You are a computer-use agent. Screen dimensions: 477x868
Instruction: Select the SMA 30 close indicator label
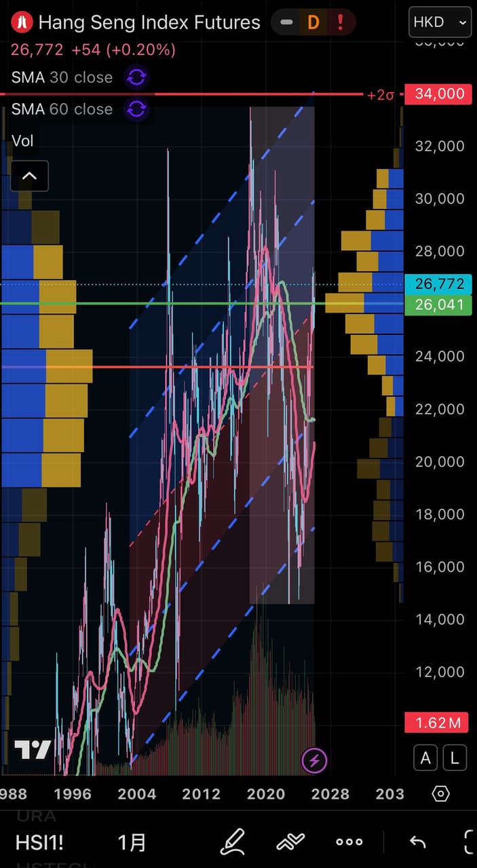62,77
